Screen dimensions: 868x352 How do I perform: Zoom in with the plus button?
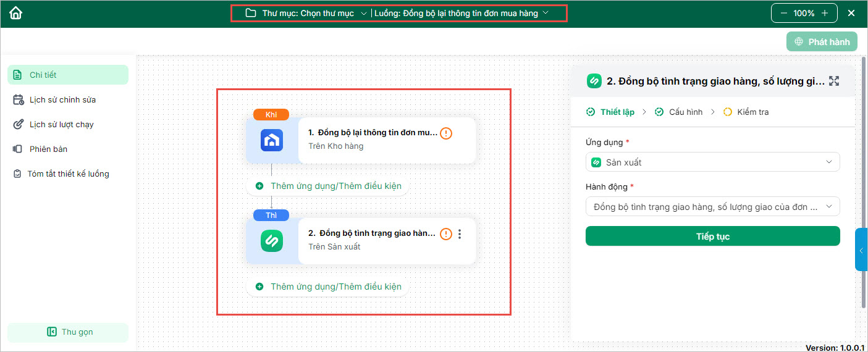pos(824,13)
